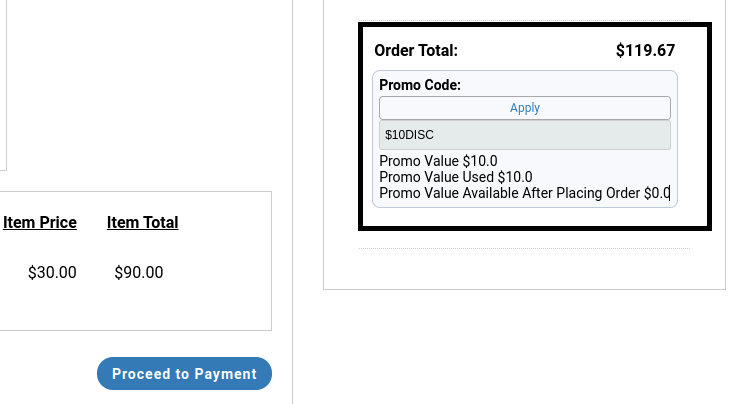This screenshot has width=735, height=404.
Task: Click the Promo Code label
Action: [x=420, y=85]
